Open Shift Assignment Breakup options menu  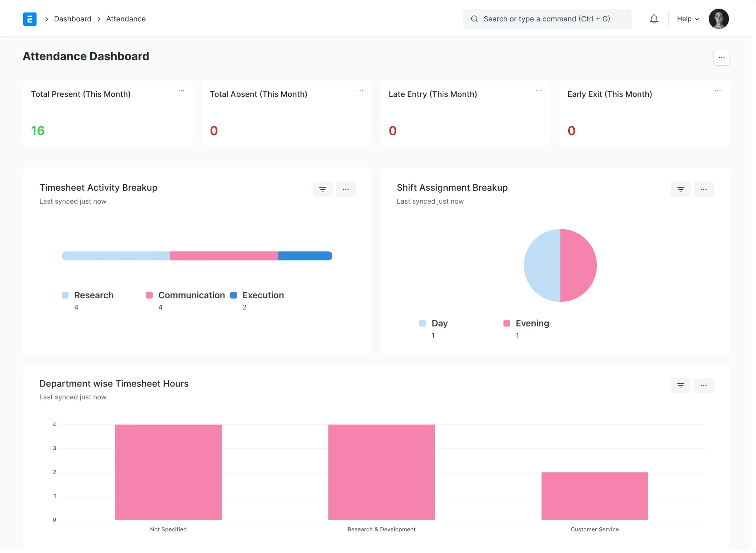click(703, 189)
